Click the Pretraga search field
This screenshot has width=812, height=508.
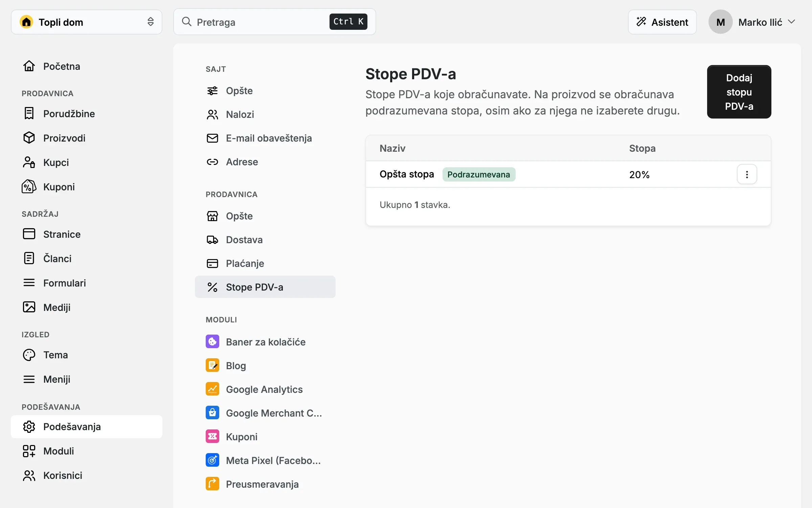[x=274, y=22]
